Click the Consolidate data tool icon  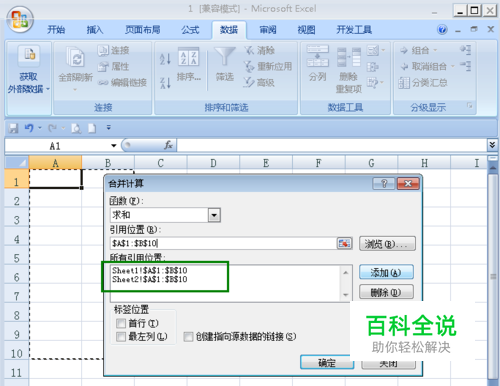tap(372, 67)
